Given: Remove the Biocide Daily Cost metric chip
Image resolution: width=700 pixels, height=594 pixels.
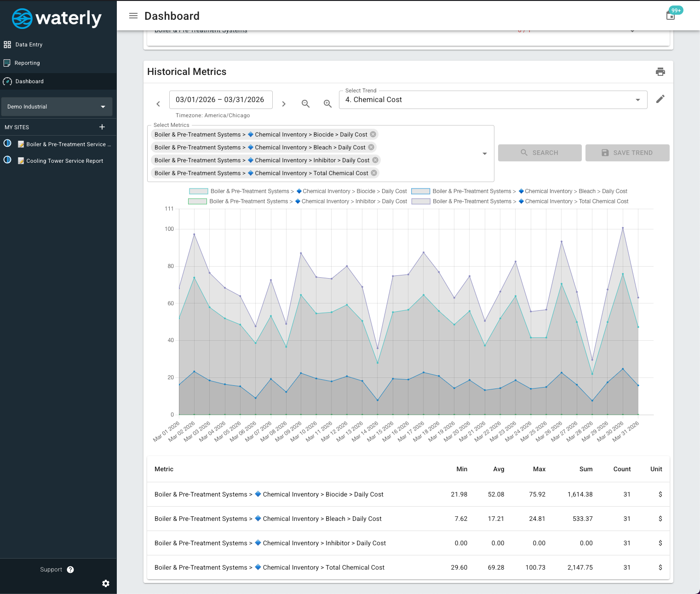Looking at the screenshot, I should (x=373, y=134).
